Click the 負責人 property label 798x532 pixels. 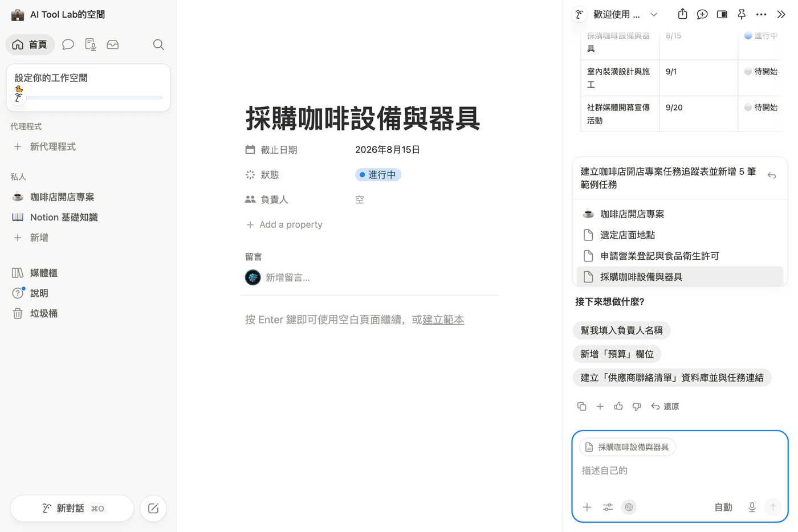(274, 200)
